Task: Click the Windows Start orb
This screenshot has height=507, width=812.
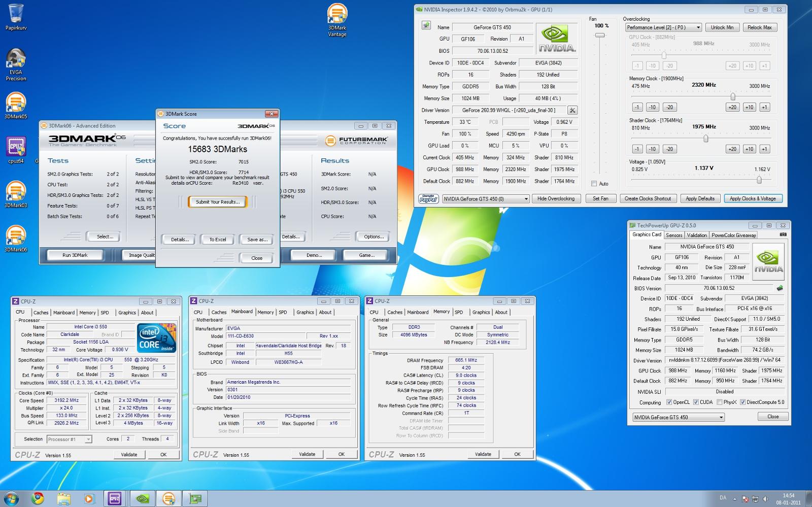Action: (11, 498)
